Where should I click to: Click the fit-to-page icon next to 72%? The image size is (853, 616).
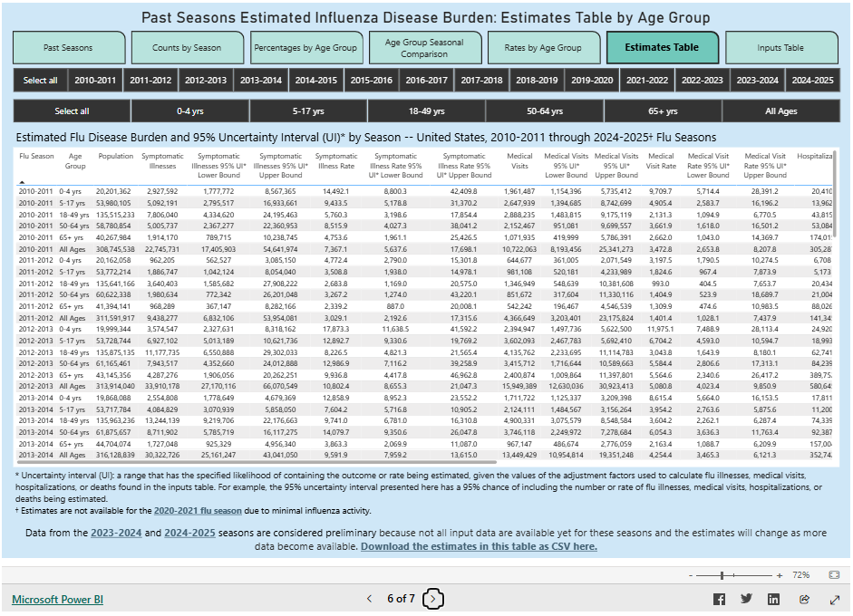[x=833, y=574]
